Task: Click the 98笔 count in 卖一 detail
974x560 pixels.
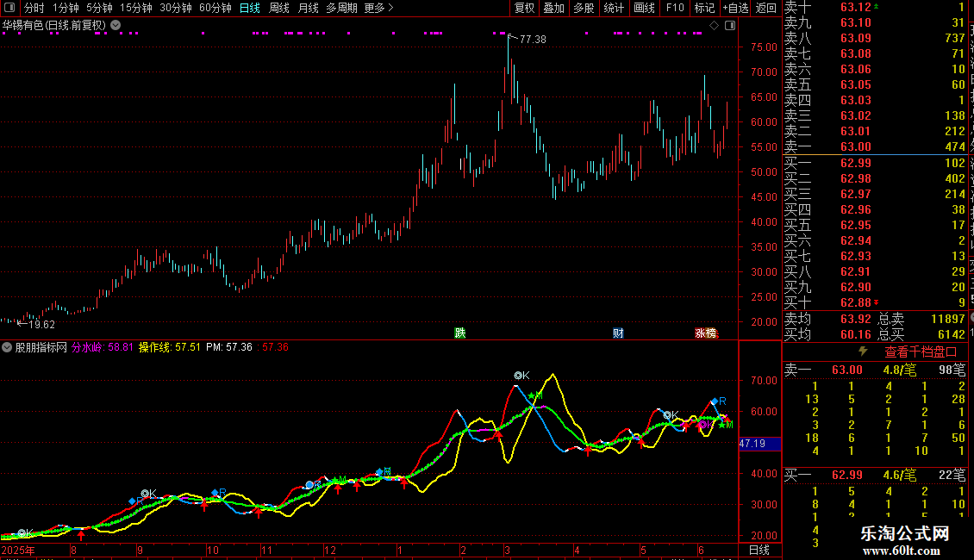Action: point(952,370)
